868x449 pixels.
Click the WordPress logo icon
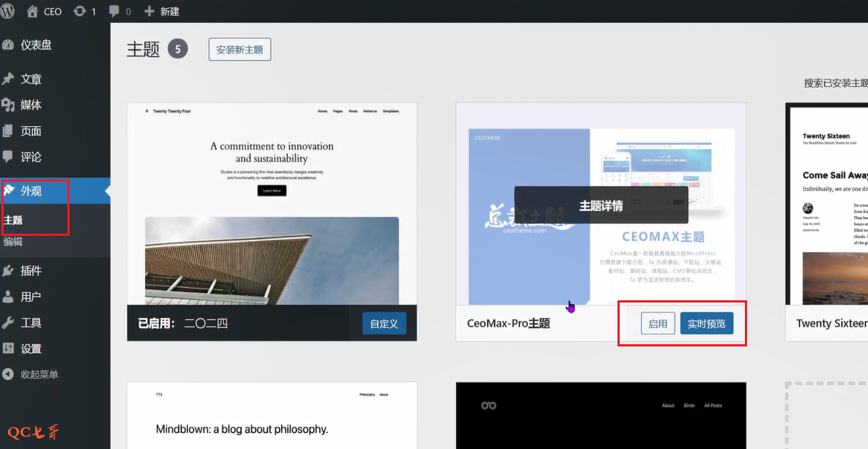(x=9, y=11)
